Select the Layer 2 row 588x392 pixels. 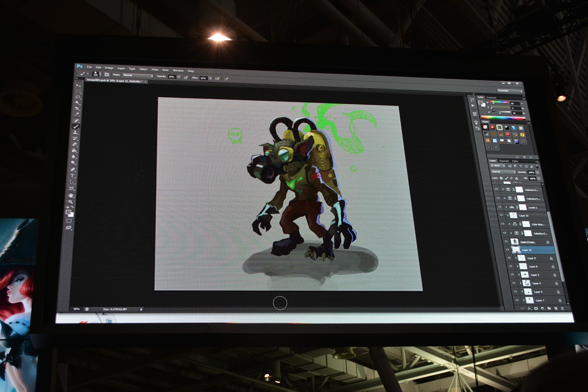coord(535,275)
